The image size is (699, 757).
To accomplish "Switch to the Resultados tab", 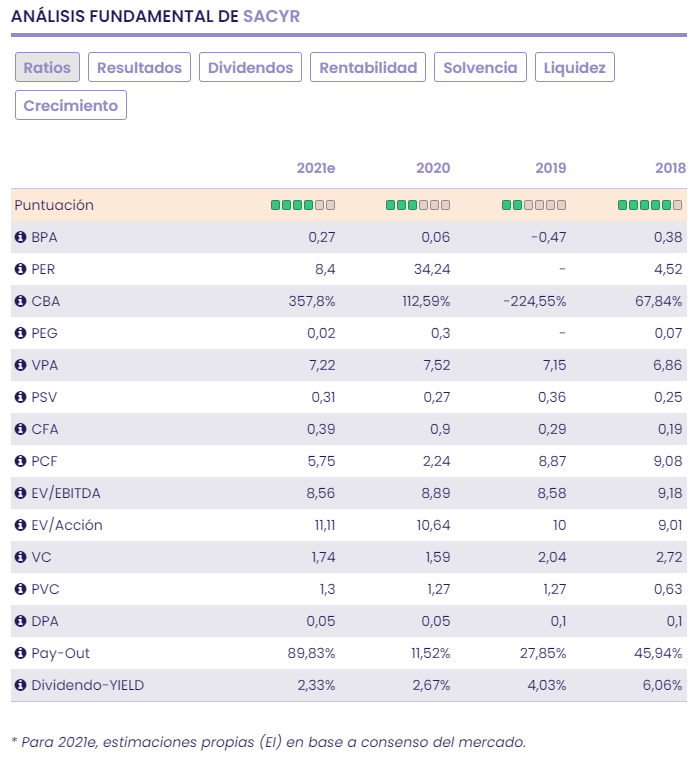I will [x=139, y=67].
